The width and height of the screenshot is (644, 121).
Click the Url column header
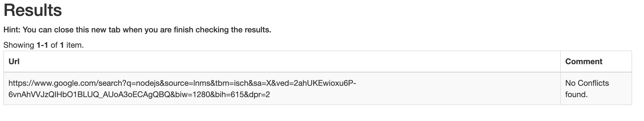click(x=14, y=62)
